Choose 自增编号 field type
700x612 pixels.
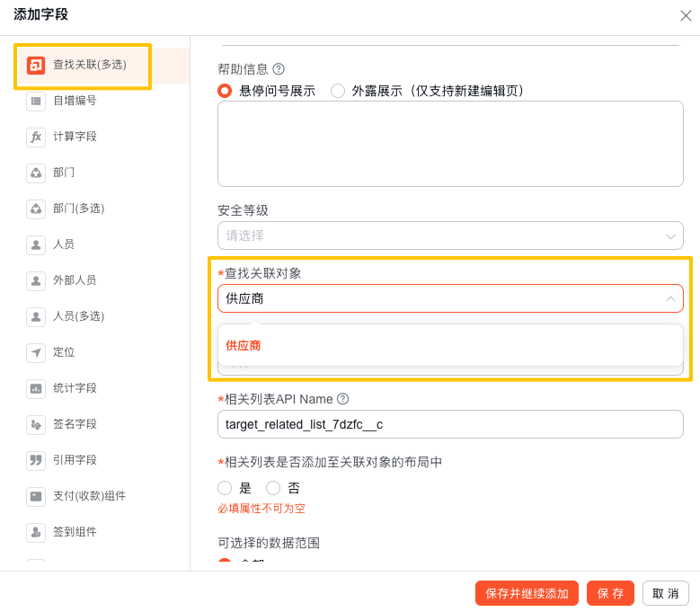[x=75, y=101]
